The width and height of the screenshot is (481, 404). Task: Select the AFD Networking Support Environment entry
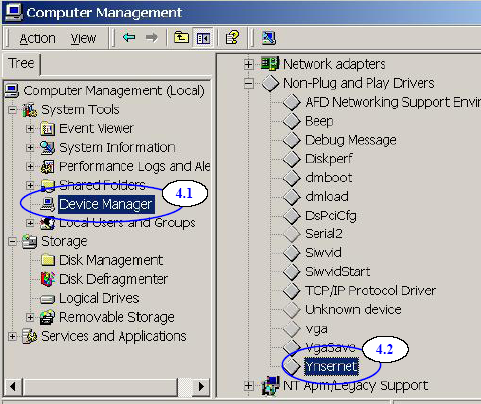tap(393, 102)
